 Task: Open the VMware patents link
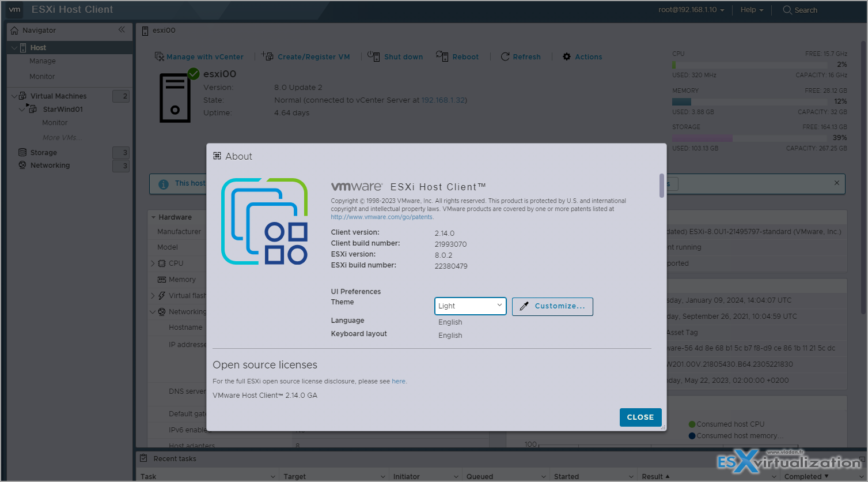382,217
